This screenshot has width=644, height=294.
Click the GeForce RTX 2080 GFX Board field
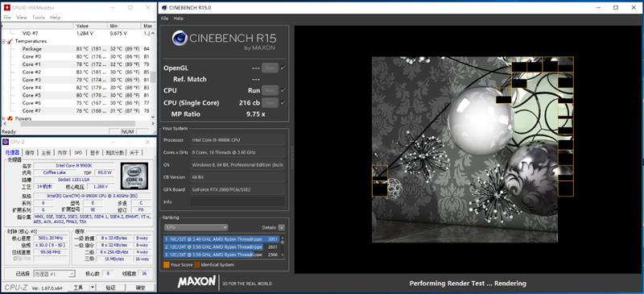click(237, 189)
